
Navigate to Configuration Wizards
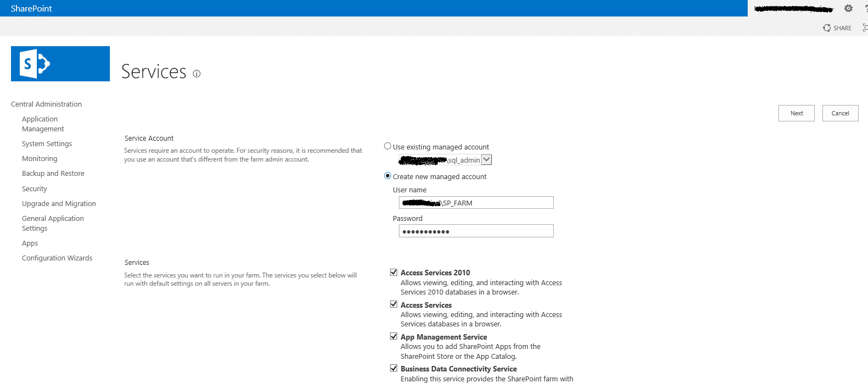click(x=57, y=258)
